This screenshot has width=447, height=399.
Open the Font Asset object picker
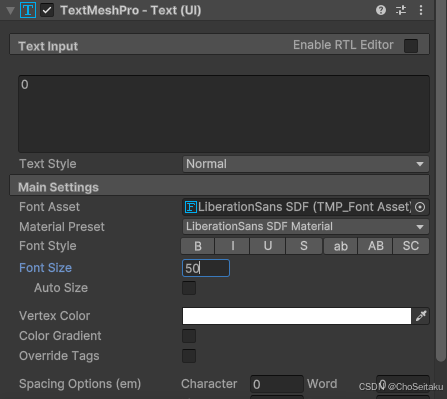(x=420, y=207)
